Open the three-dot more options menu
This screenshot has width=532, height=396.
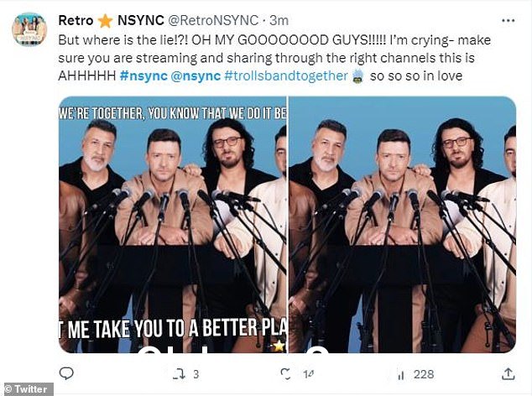(x=508, y=21)
